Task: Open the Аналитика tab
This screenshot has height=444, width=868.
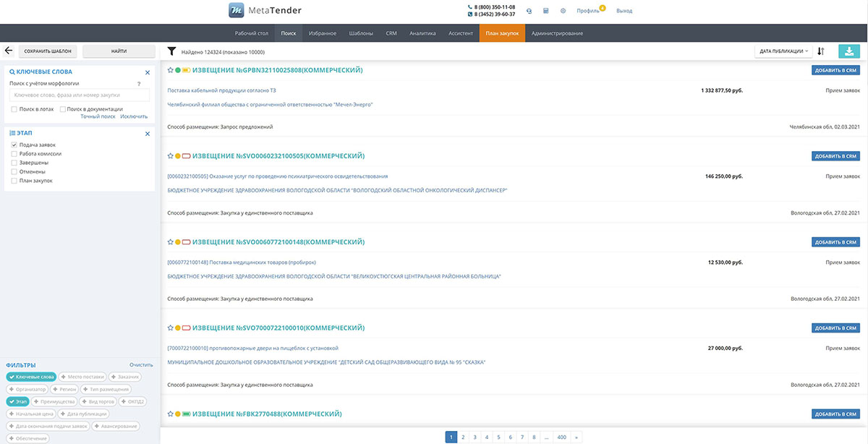Action: (422, 33)
